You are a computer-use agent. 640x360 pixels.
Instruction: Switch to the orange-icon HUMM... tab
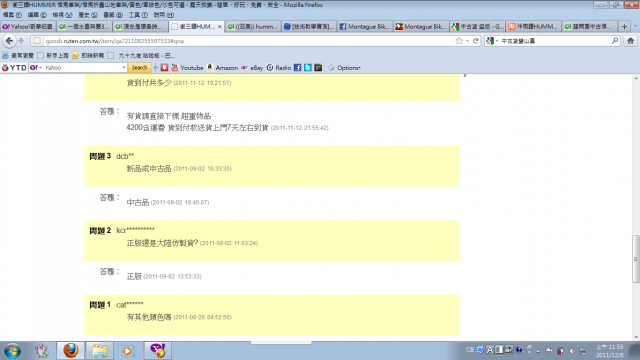(533, 27)
